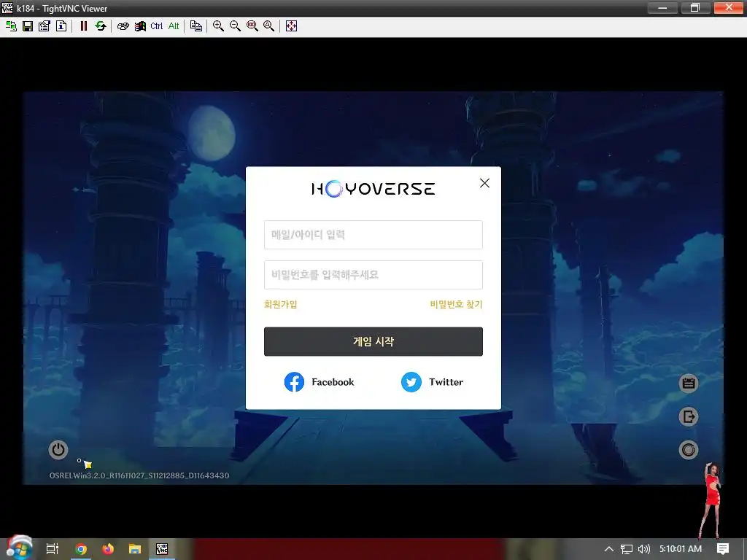Select the TightVNC Viewer taskbar button
This screenshot has width=747, height=560.
162,549
